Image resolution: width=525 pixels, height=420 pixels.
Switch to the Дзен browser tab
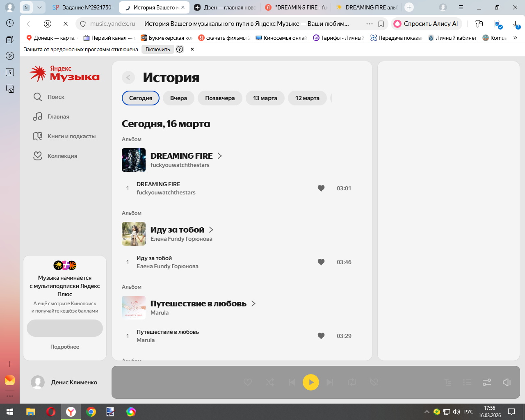[x=225, y=7]
